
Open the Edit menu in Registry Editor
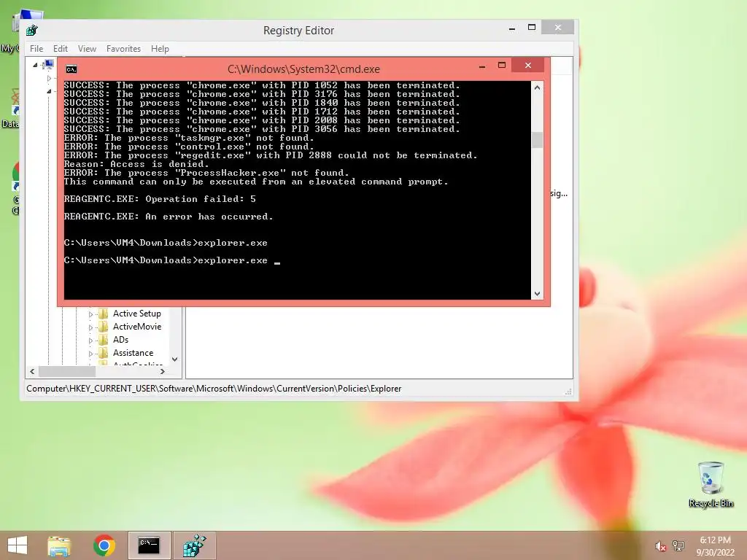[x=60, y=49]
